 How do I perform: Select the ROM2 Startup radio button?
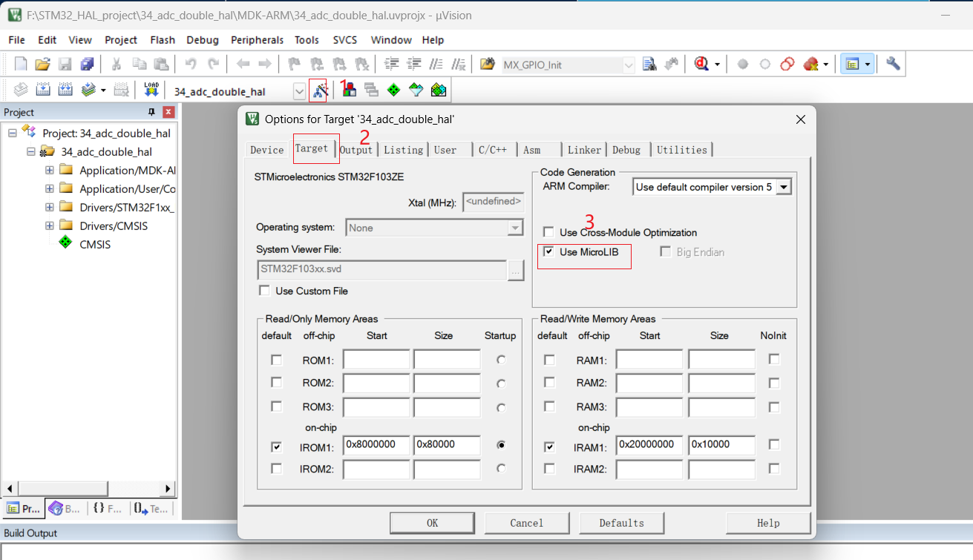(x=502, y=383)
